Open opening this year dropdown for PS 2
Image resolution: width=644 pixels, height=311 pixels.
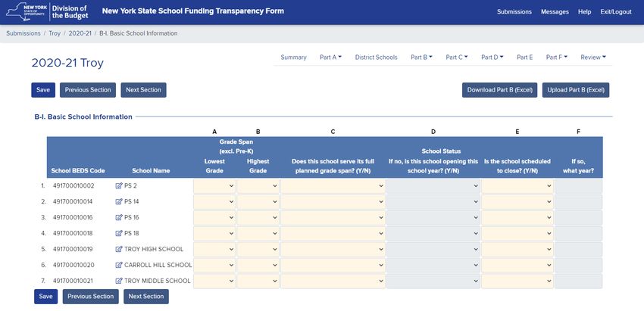pyautogui.click(x=433, y=186)
